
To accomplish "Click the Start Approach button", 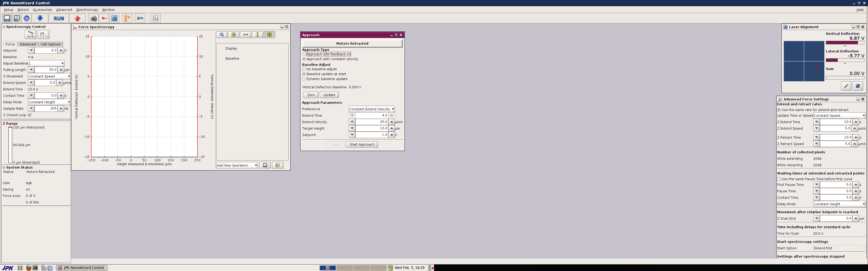I will pyautogui.click(x=362, y=145).
